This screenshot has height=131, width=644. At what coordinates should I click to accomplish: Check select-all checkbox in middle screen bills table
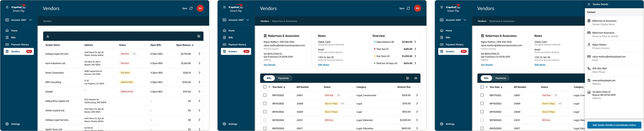click(265, 87)
